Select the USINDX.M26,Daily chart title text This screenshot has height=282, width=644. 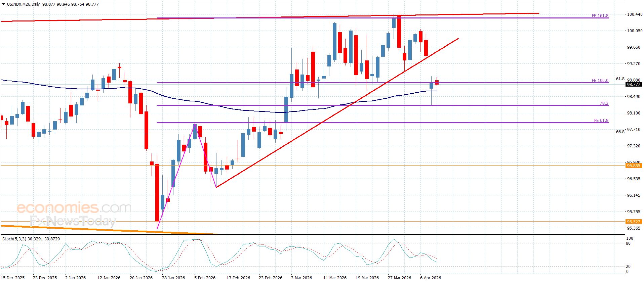(x=23, y=4)
